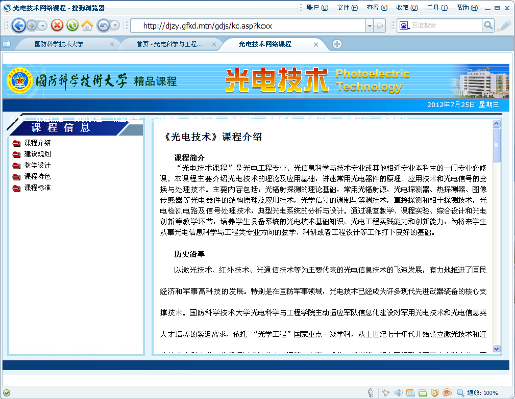
Task: Click the magnifier search button
Action: pyautogui.click(x=488, y=25)
